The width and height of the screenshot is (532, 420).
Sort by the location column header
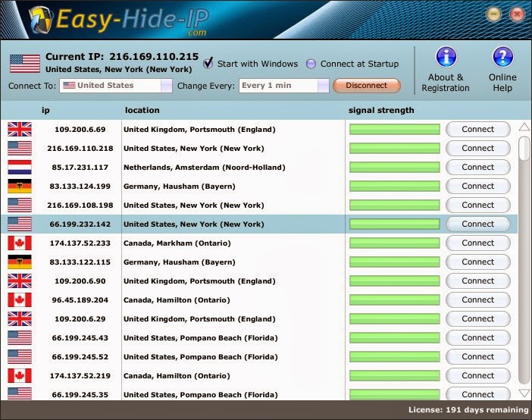142,111
